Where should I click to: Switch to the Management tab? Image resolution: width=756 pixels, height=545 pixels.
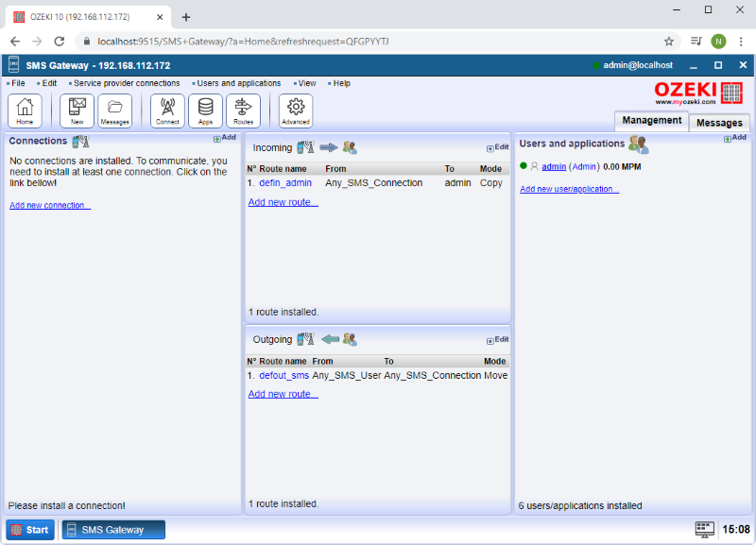(x=651, y=121)
